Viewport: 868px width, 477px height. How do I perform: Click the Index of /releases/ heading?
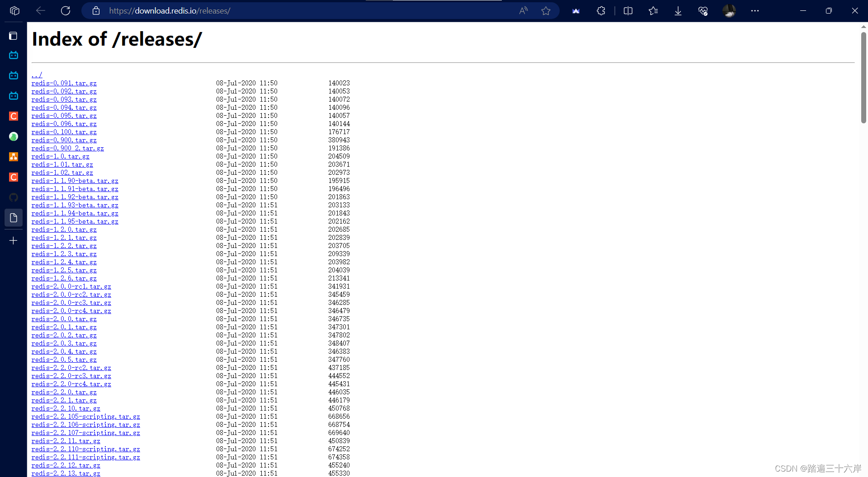coord(117,39)
